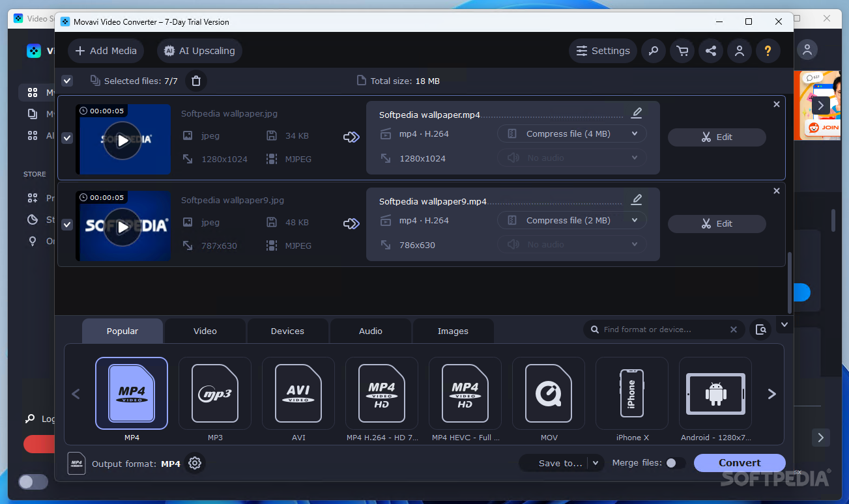The image size is (849, 504).
Task: Open the shopping cart icon
Action: [x=682, y=51]
